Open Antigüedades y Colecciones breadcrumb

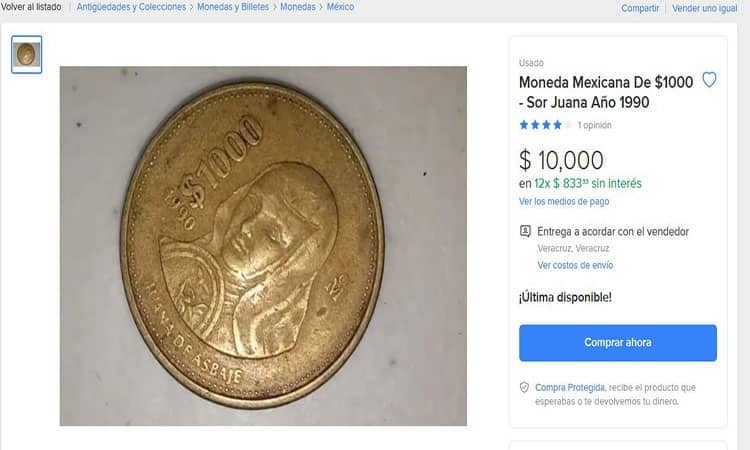[x=131, y=7]
